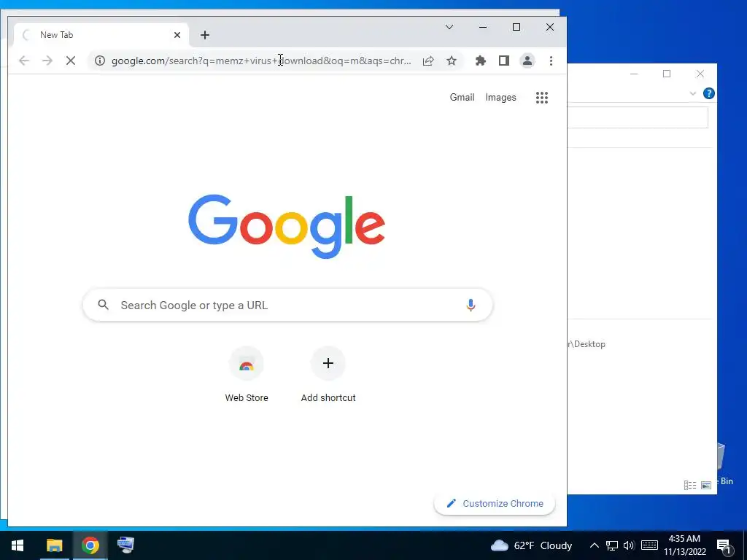Expand the ribbon chevron in background window

click(693, 93)
